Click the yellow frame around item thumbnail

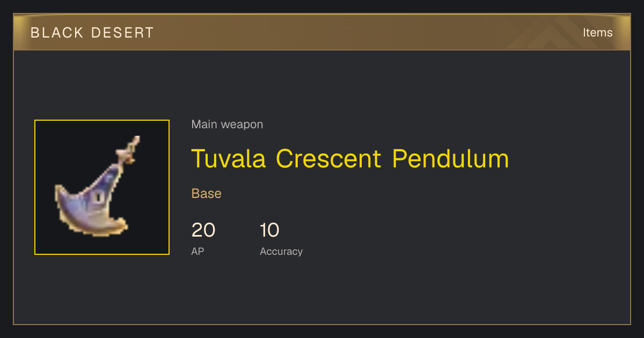tap(102, 121)
